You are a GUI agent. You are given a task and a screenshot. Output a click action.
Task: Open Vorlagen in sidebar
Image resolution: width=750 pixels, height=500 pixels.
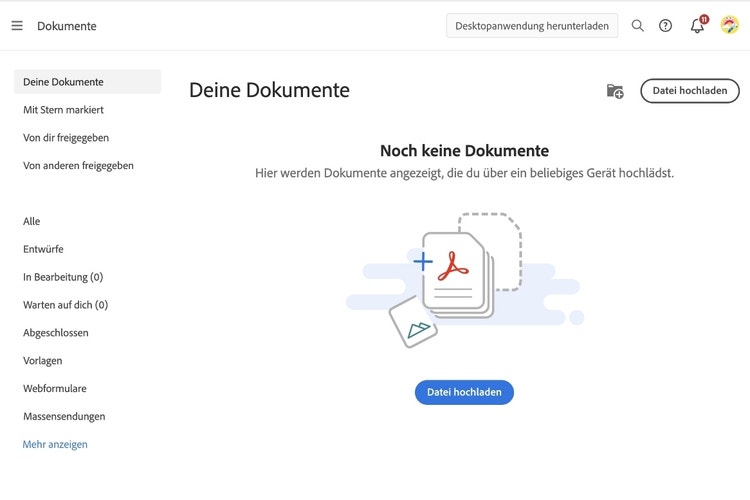pyautogui.click(x=43, y=361)
